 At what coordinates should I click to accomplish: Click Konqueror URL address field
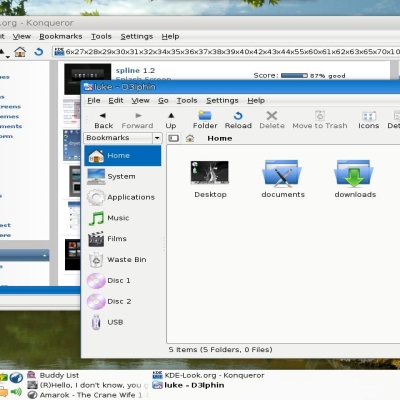227,52
